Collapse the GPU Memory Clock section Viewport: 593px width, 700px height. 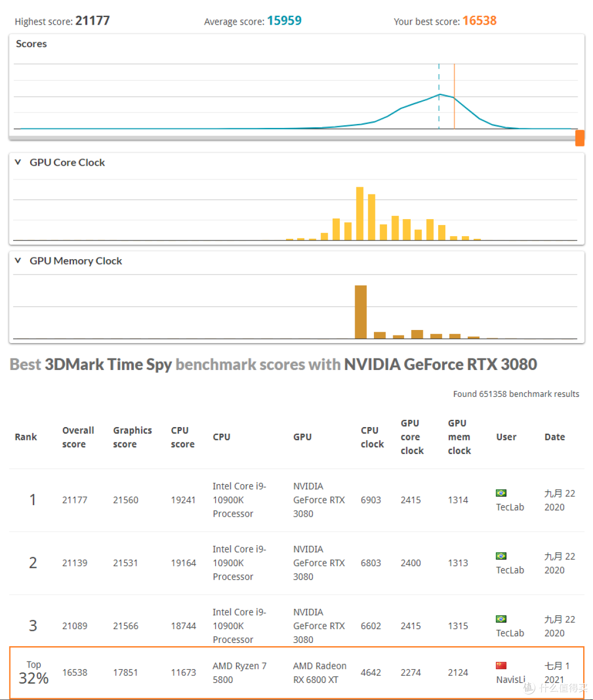[x=18, y=261]
